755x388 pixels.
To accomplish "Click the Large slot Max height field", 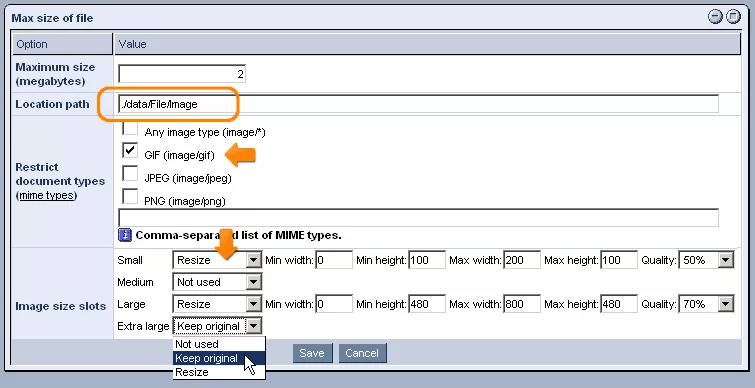I will [x=619, y=304].
